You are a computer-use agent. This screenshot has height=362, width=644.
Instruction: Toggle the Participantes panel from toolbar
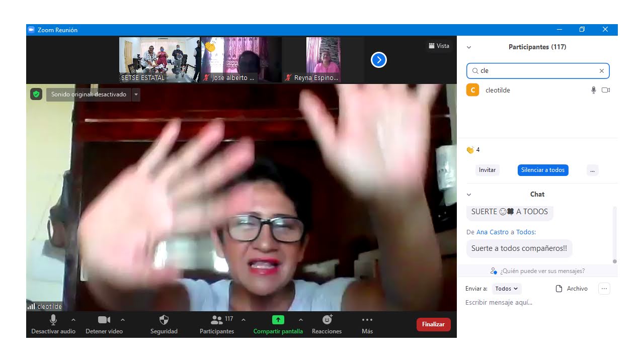[217, 324]
